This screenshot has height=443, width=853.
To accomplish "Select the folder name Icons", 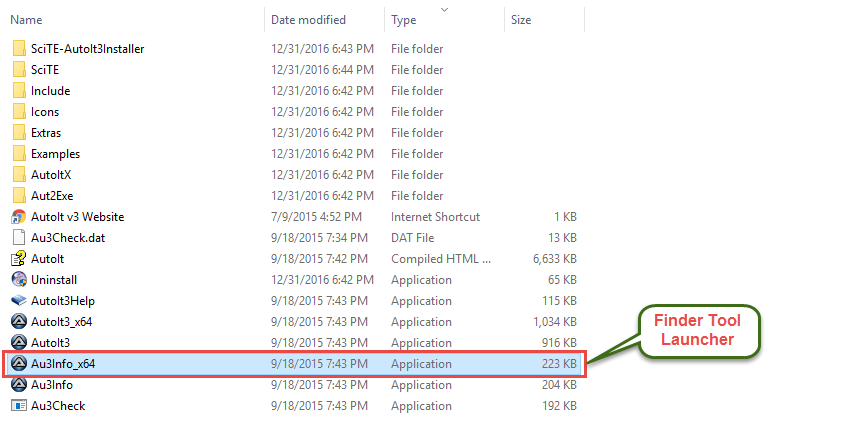I will pyautogui.click(x=45, y=112).
